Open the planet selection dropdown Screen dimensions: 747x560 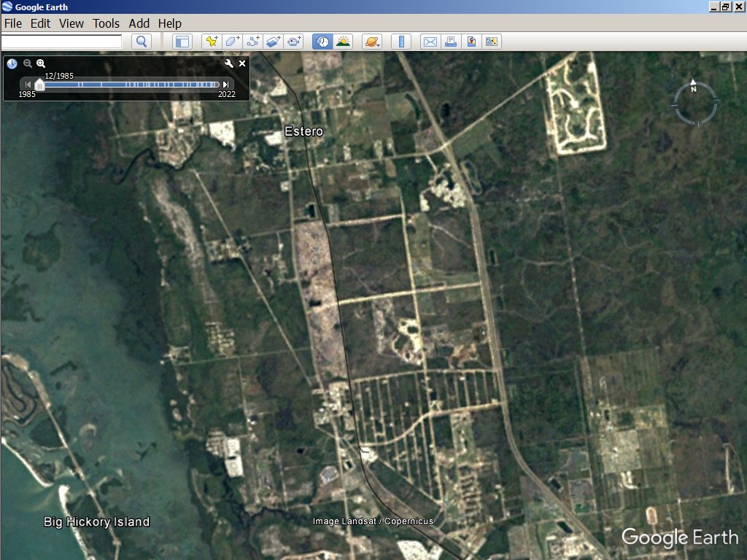click(372, 42)
